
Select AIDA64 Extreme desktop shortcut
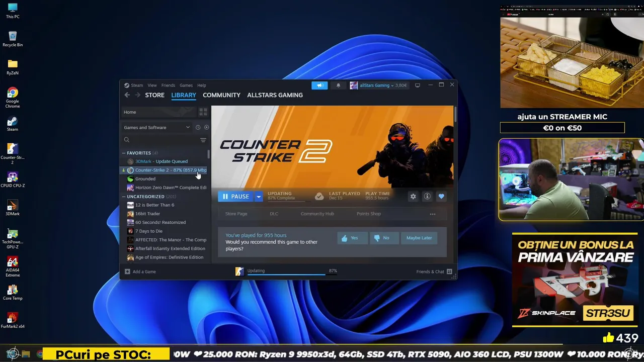(x=13, y=266)
